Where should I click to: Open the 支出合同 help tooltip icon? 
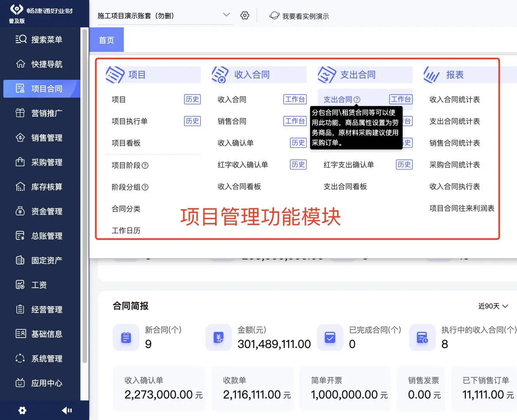(358, 99)
